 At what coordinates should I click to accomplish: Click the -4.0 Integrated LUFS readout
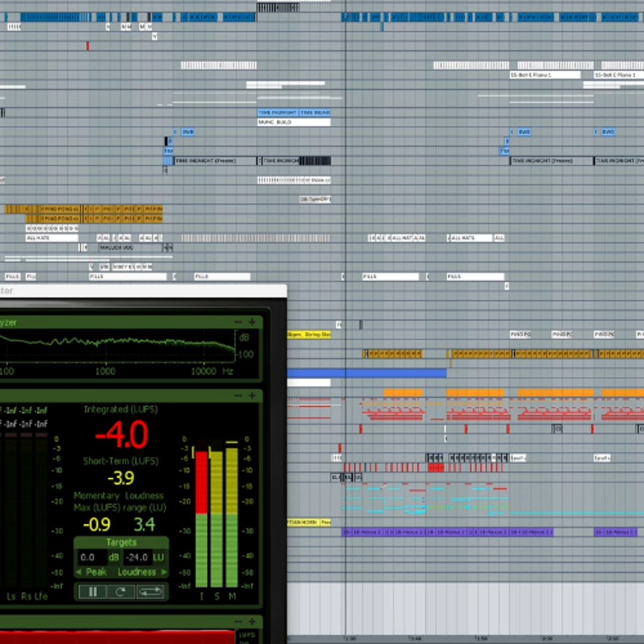[x=121, y=434]
